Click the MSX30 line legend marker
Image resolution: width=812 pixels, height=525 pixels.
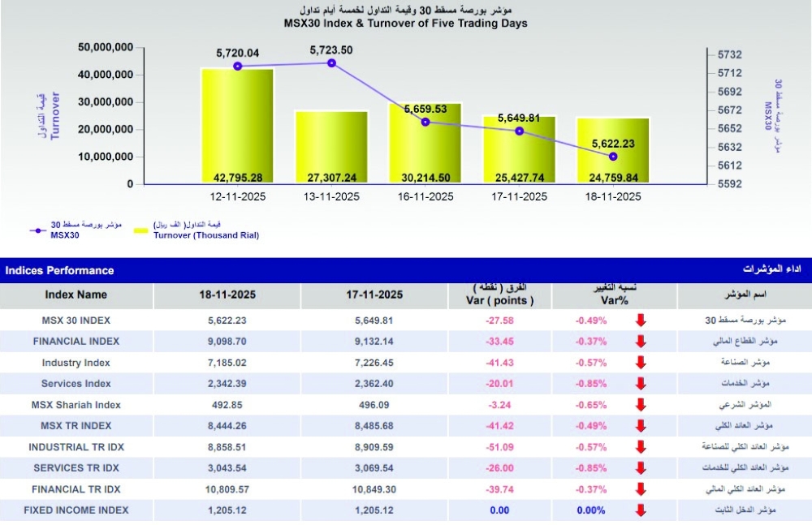38,230
